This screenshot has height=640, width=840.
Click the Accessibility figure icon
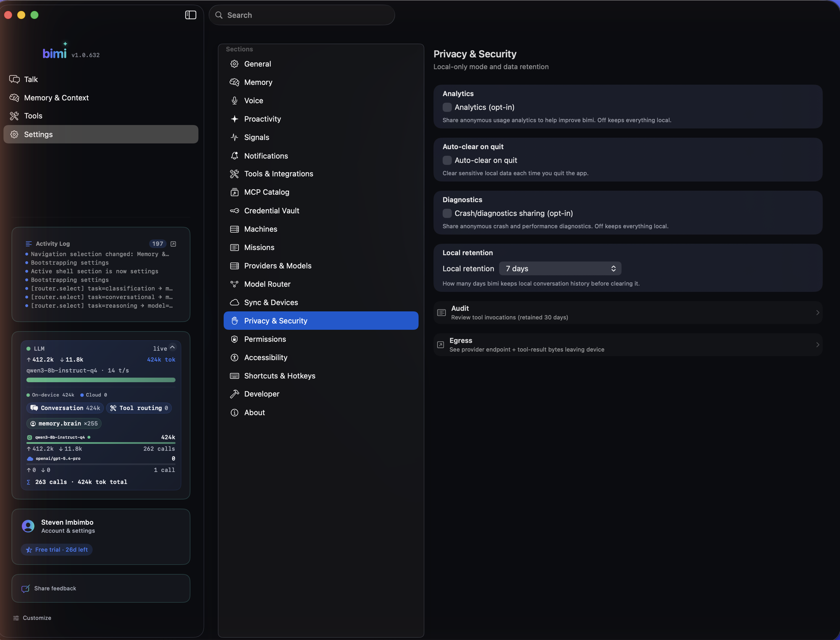click(x=234, y=357)
